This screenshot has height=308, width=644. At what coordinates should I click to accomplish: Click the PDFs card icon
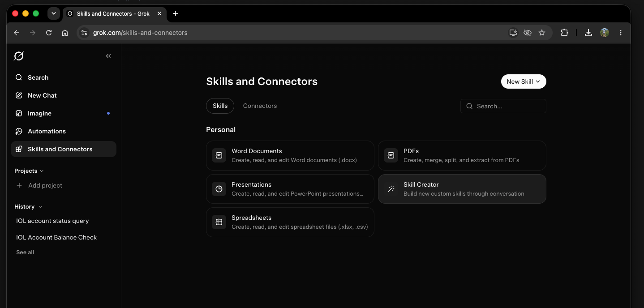point(391,155)
